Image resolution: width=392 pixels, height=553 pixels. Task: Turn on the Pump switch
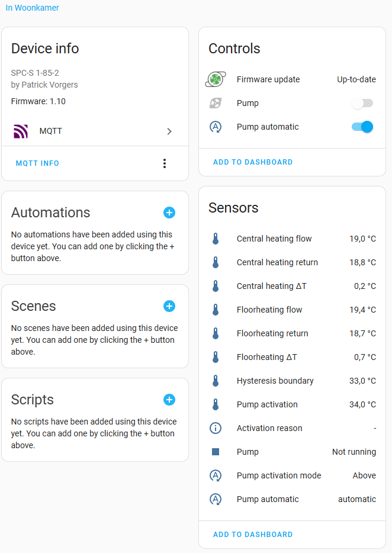pyautogui.click(x=362, y=103)
